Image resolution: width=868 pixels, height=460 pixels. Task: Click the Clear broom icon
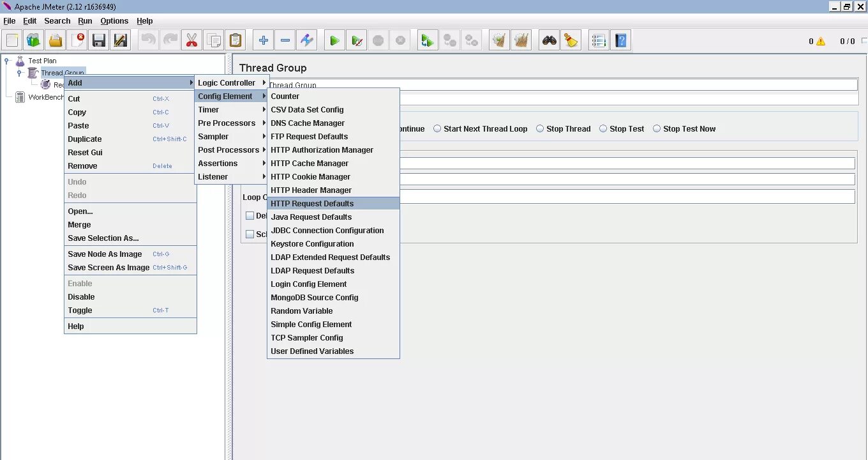499,41
